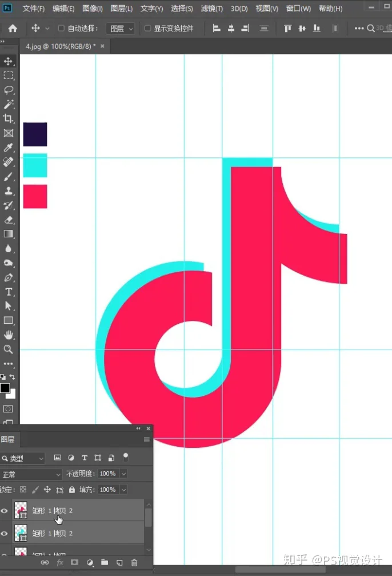Open the 类型 layer filter dropdown
392x576 pixels.
[23, 458]
